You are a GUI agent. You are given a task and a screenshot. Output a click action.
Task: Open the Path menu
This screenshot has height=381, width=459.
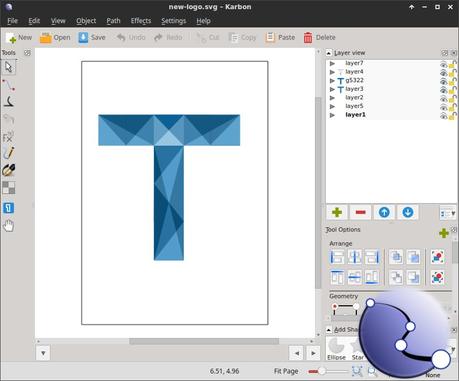[113, 21]
